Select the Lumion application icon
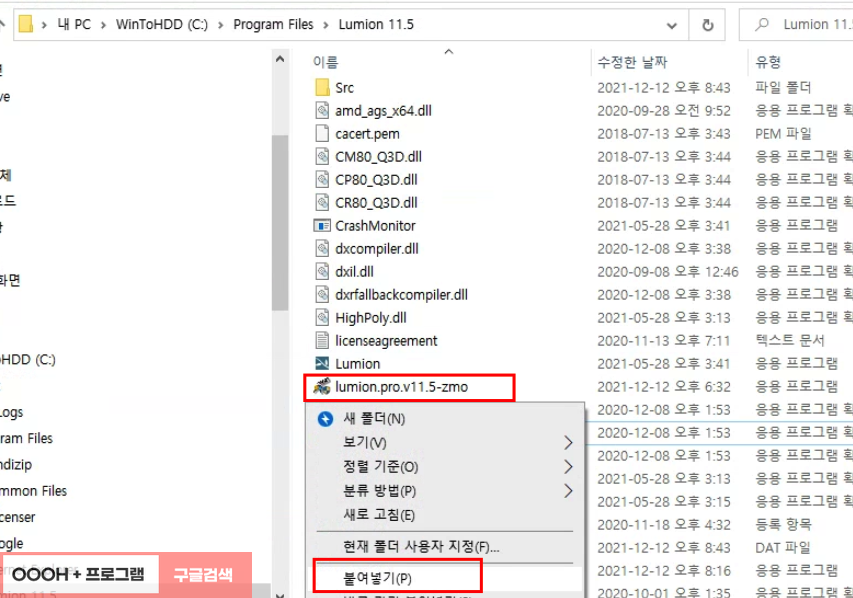Screen dimensions: 853x598 (x=322, y=363)
